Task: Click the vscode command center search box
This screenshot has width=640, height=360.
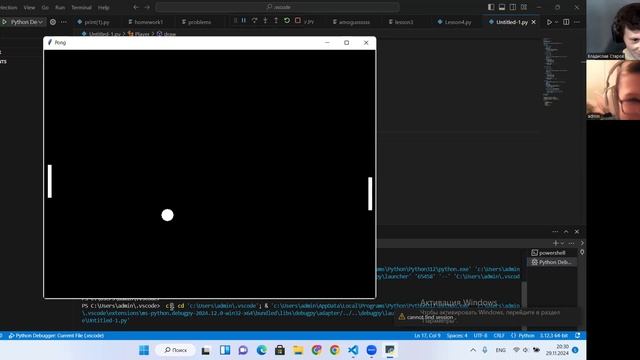Action: [x=278, y=7]
